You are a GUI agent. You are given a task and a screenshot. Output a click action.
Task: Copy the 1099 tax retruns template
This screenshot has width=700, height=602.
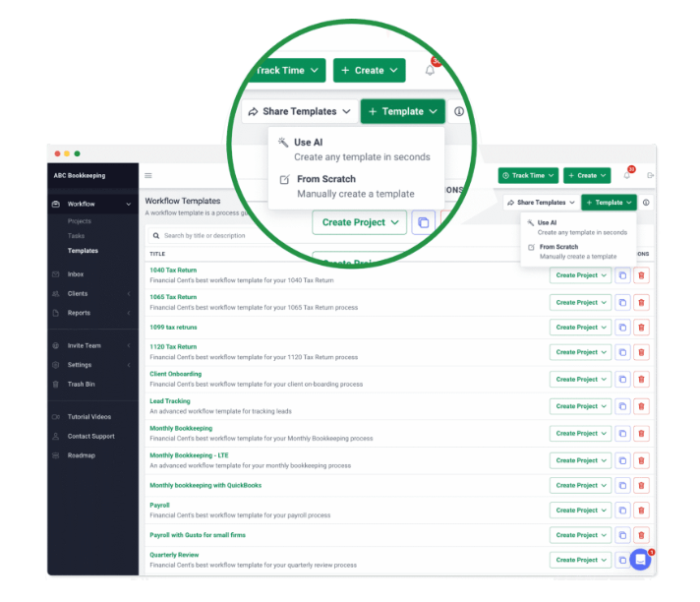(622, 328)
